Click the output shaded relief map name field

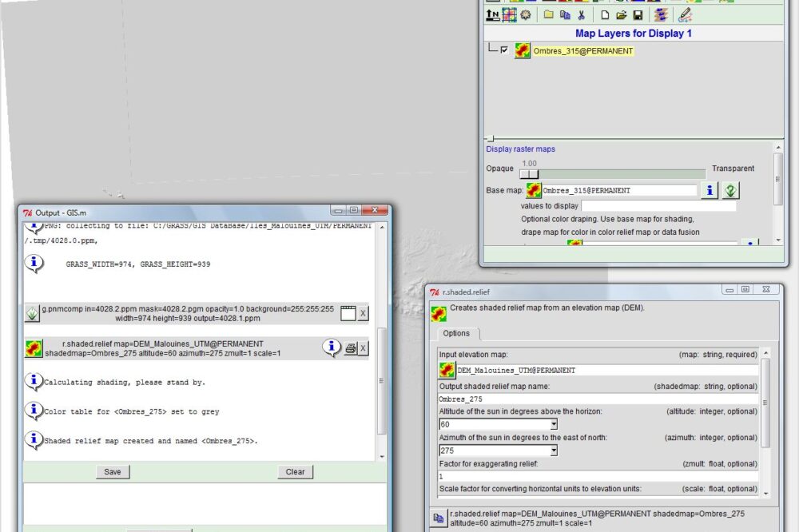[598, 399]
